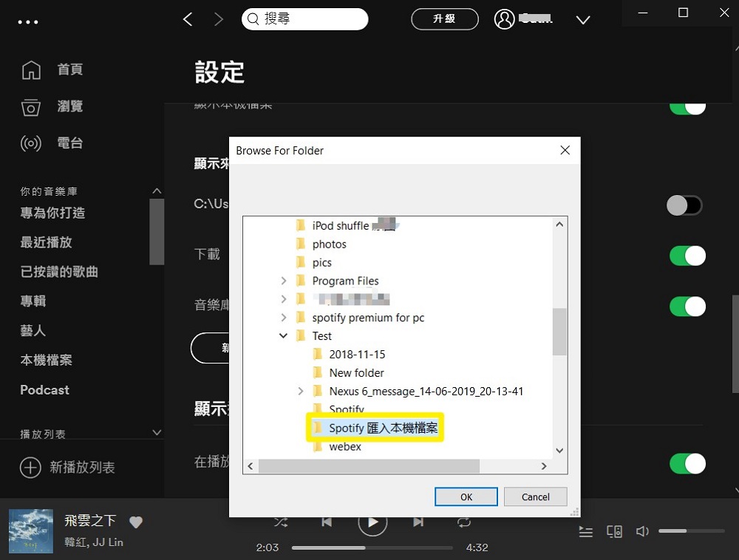Skip to previous track
Screen dimensions: 739x560
tap(327, 522)
